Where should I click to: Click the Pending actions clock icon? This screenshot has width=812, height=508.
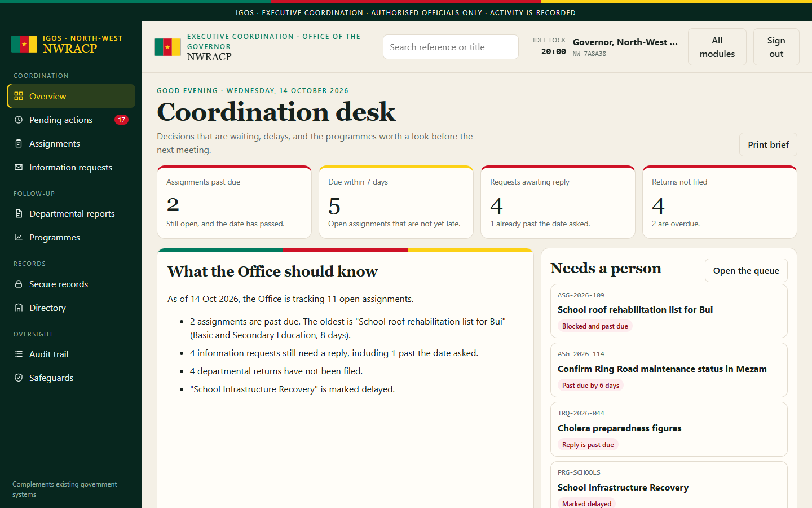click(19, 120)
